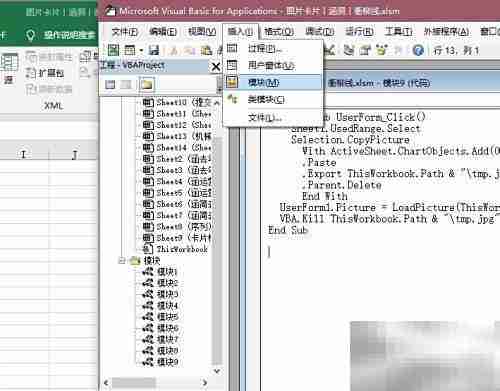The image size is (500, 391).
Task: Open the 工具(T) menu
Action: pyautogui.click(x=398, y=32)
